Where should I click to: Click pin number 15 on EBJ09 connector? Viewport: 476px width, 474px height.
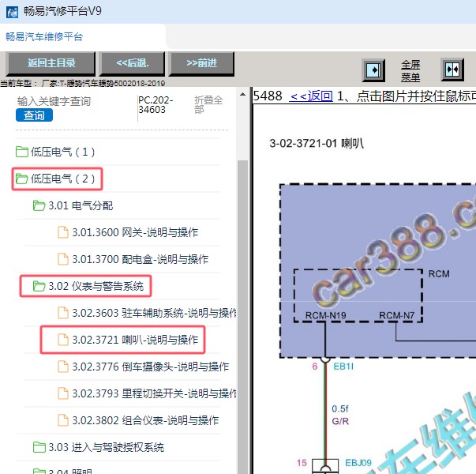pyautogui.click(x=302, y=463)
